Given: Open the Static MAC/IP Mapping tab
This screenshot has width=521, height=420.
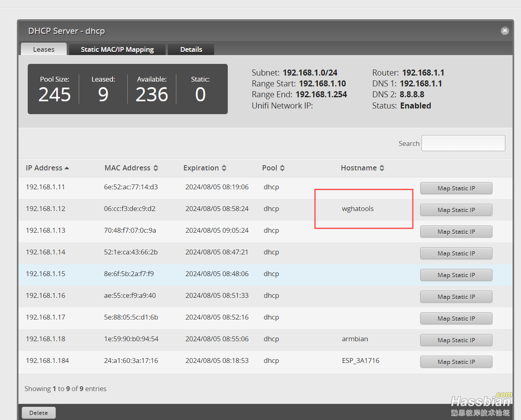Looking at the screenshot, I should (x=117, y=49).
